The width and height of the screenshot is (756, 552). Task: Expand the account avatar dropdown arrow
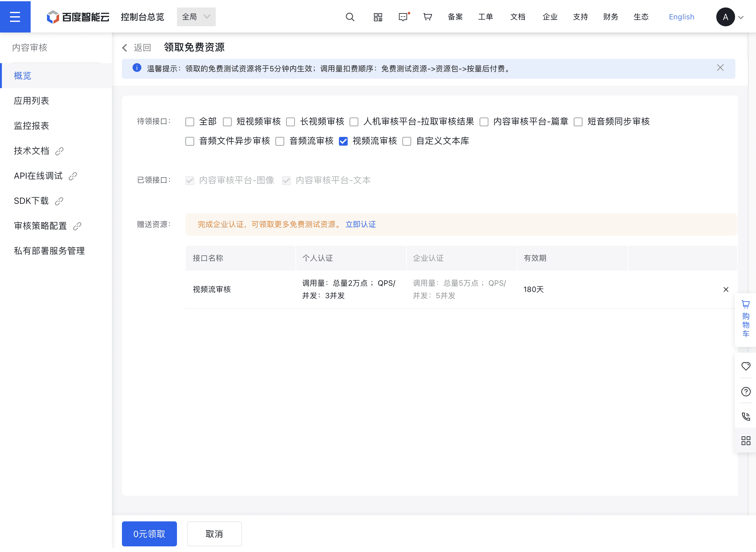click(741, 18)
